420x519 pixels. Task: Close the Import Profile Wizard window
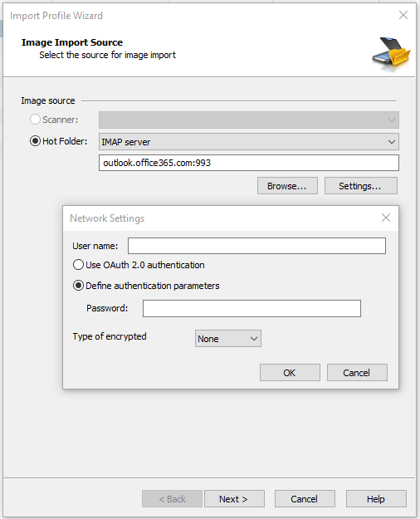[x=403, y=15]
